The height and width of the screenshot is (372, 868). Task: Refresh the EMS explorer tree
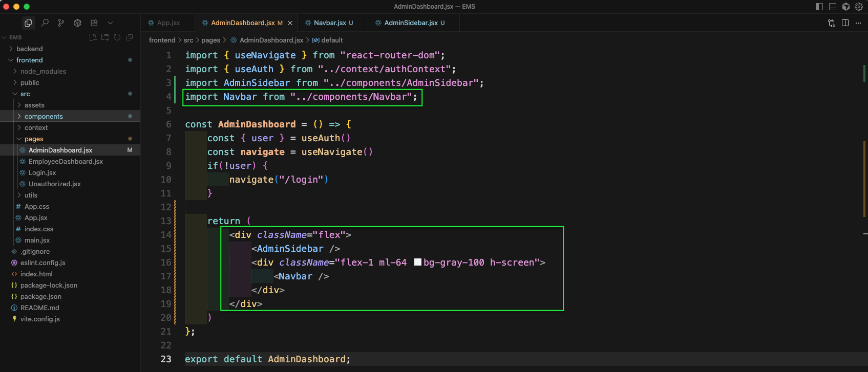pos(117,37)
